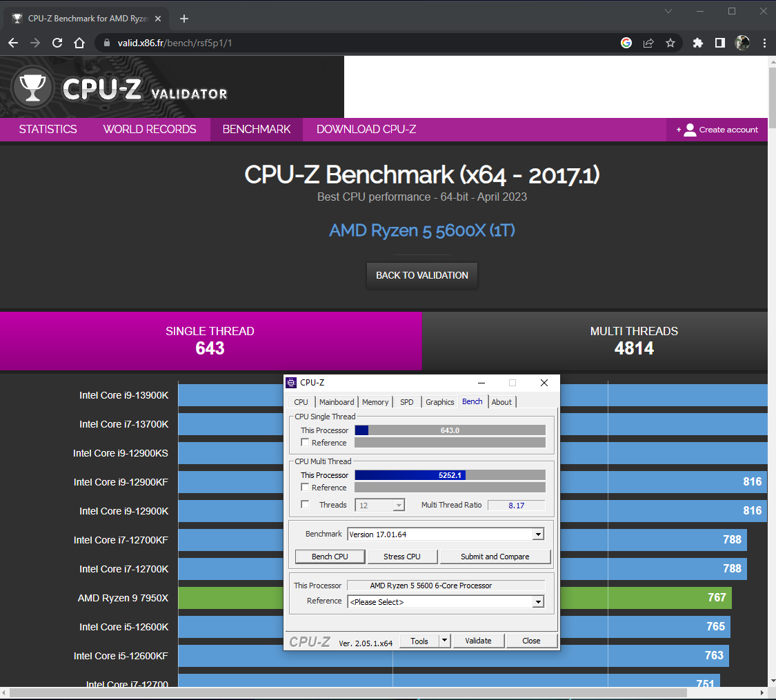Open Chrome three-dot menu
Screen dimensions: 776x700
tap(764, 43)
